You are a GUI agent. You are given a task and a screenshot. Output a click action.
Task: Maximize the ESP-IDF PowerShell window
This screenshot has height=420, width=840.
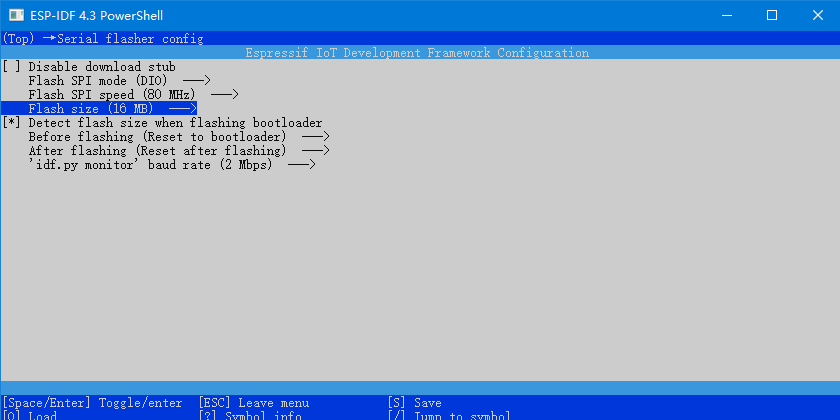coord(772,16)
